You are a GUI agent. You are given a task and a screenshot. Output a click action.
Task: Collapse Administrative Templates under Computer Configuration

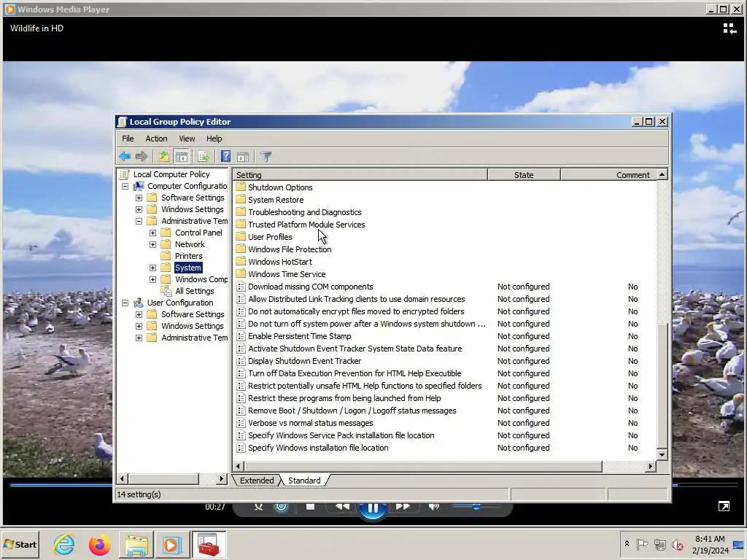(139, 221)
